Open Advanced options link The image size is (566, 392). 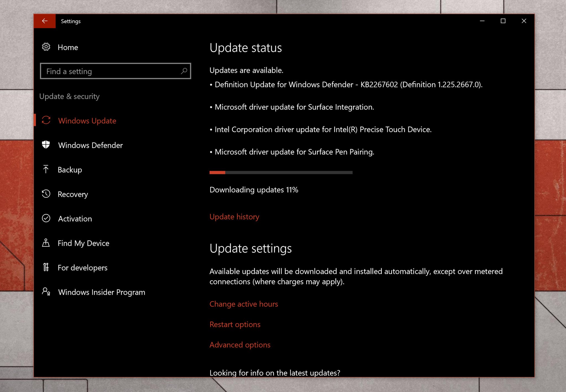click(240, 345)
